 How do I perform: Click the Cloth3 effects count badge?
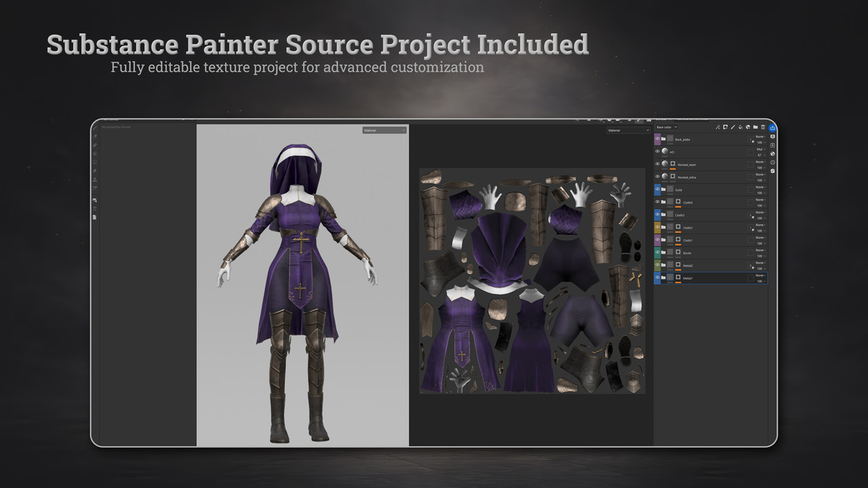751,215
